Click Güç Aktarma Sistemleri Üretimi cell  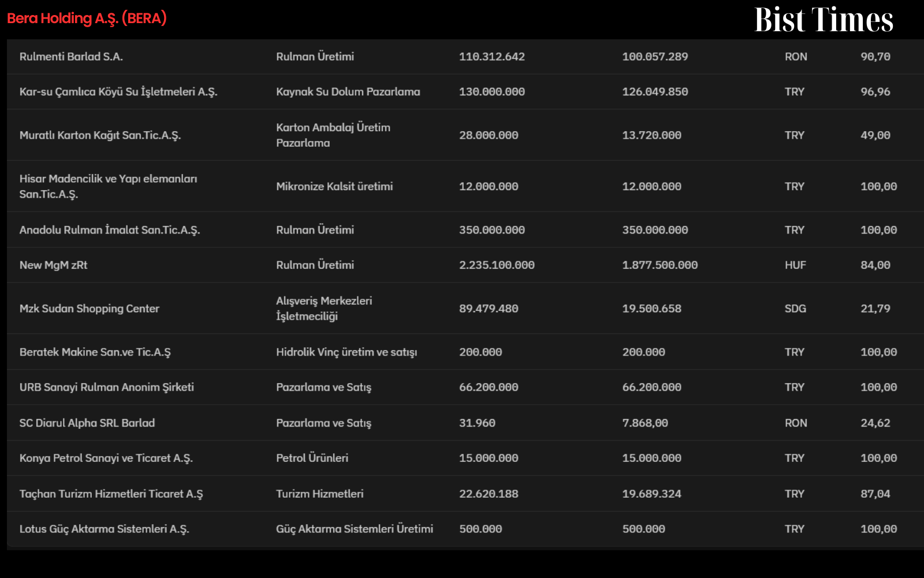(x=355, y=529)
